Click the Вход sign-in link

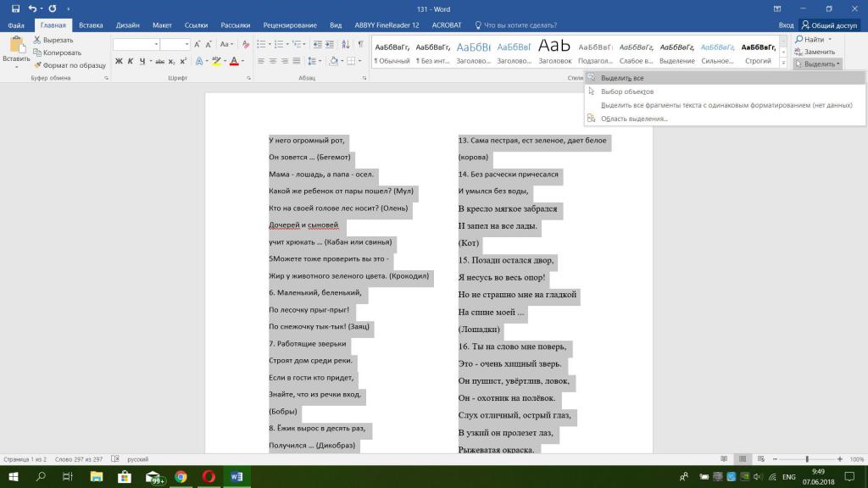tap(787, 25)
